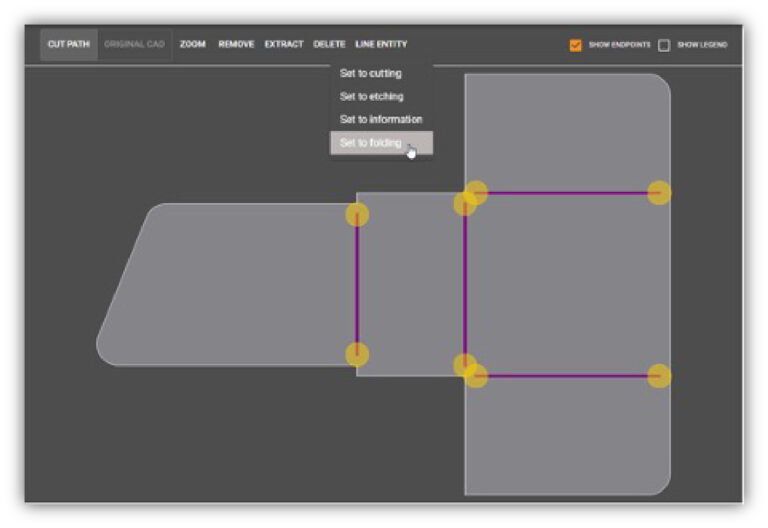This screenshot has width=768, height=528.
Task: Click the ZOOM toolbar option
Action: pyautogui.click(x=193, y=45)
